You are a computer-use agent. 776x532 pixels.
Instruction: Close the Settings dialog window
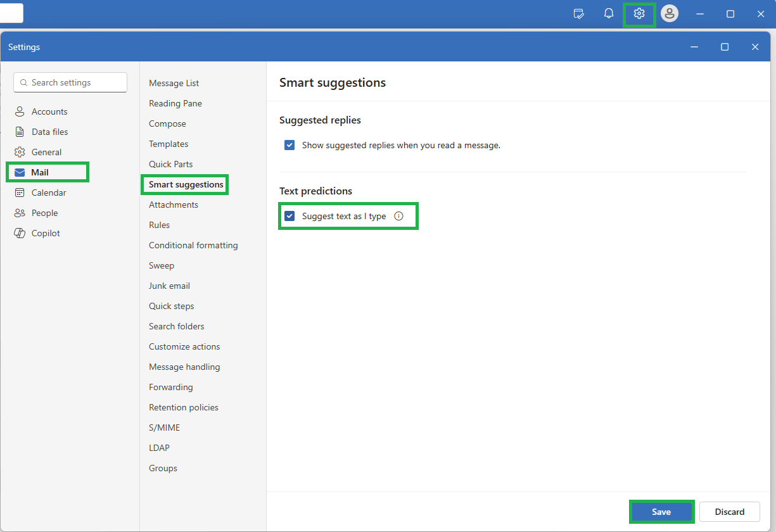tap(755, 47)
